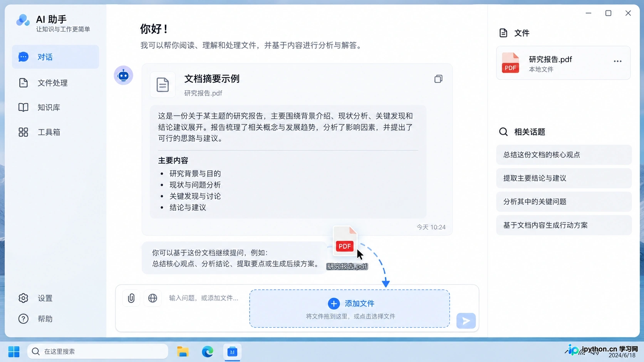Click the 你好！ greeting heading
Screen dimensions: 644x362
coord(154,29)
